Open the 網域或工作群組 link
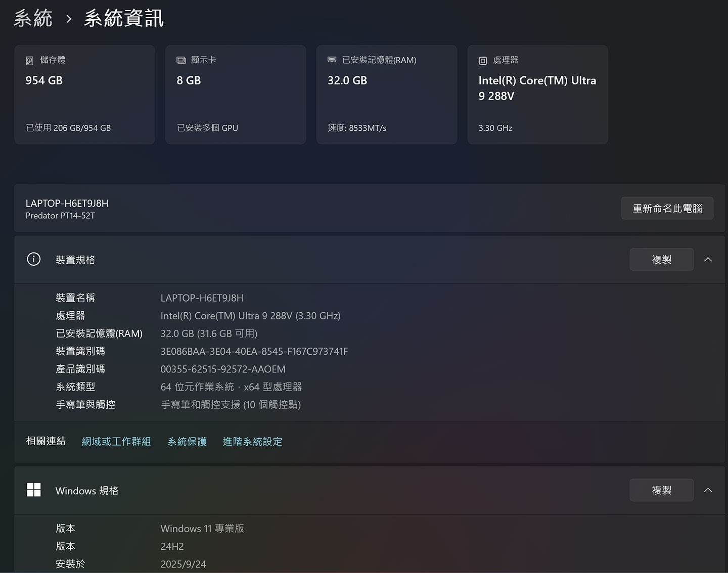 click(x=116, y=441)
